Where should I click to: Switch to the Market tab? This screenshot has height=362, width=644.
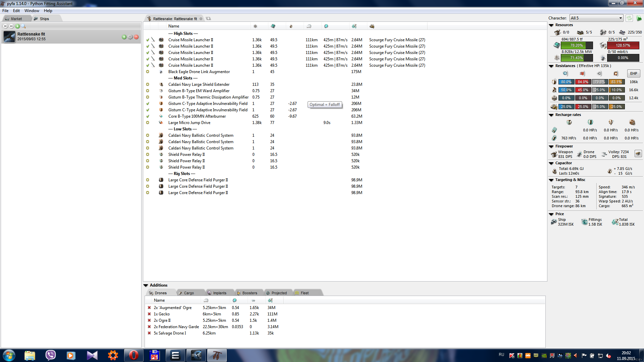16,19
